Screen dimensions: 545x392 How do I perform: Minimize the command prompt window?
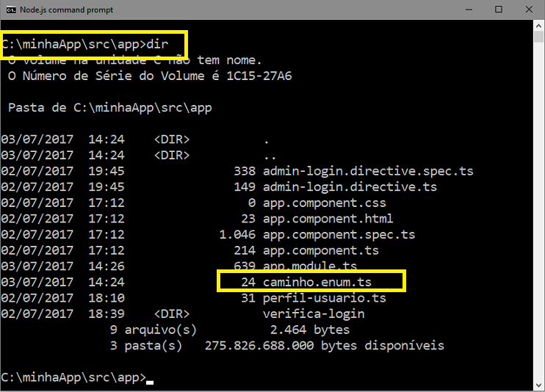click(x=469, y=10)
